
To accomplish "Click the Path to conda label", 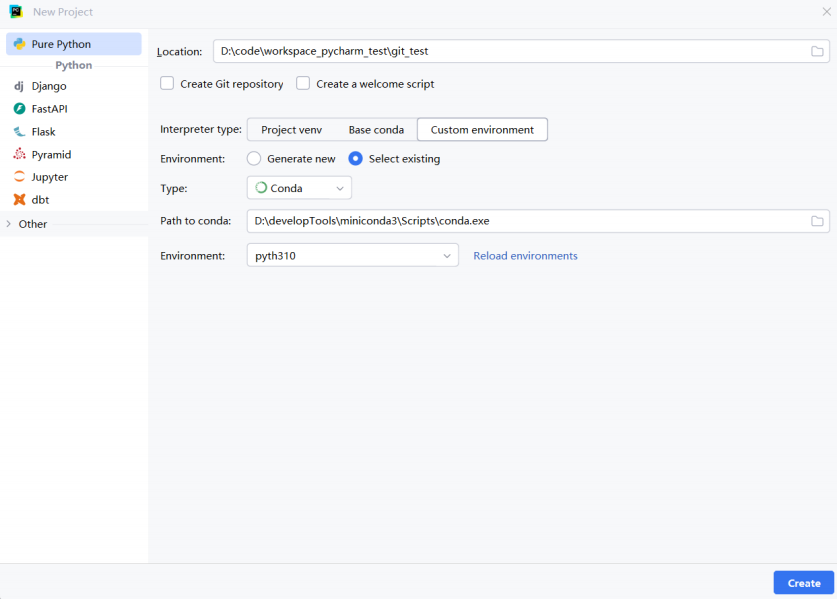I will coord(195,221).
